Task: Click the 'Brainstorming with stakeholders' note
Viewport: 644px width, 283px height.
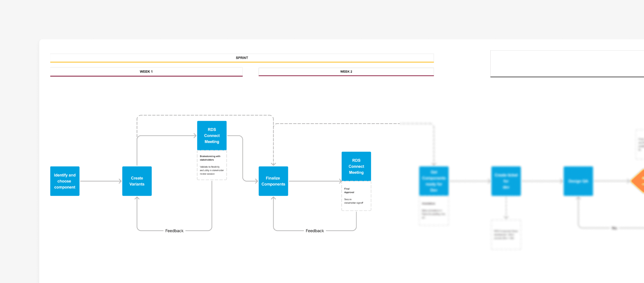Action: pyautogui.click(x=210, y=158)
